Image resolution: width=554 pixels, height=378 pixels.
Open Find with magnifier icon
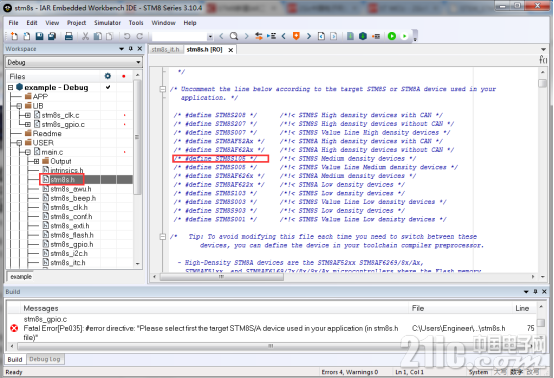tap(234, 36)
